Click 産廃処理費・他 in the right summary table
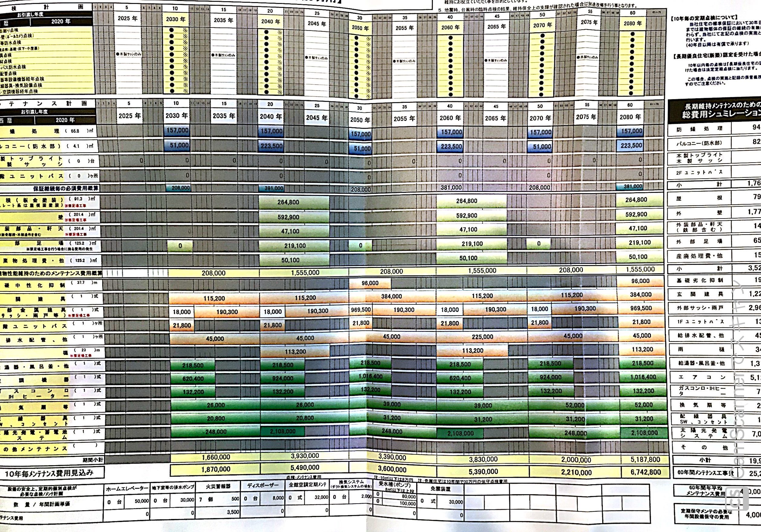 (699, 256)
